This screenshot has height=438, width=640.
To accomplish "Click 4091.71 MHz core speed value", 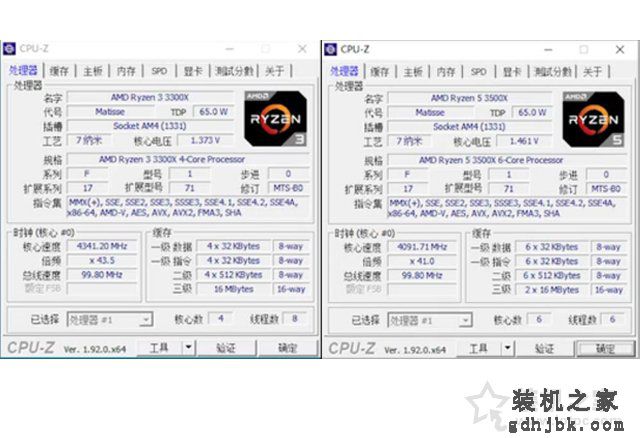I will click(x=422, y=247).
